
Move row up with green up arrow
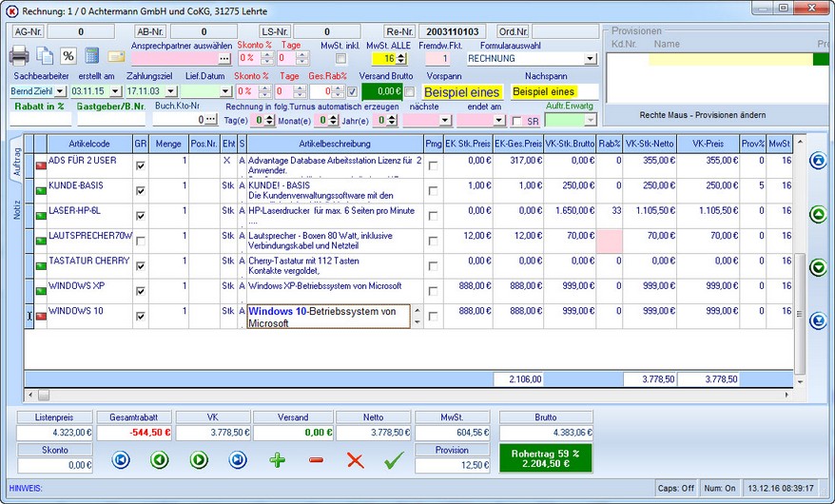(x=818, y=214)
